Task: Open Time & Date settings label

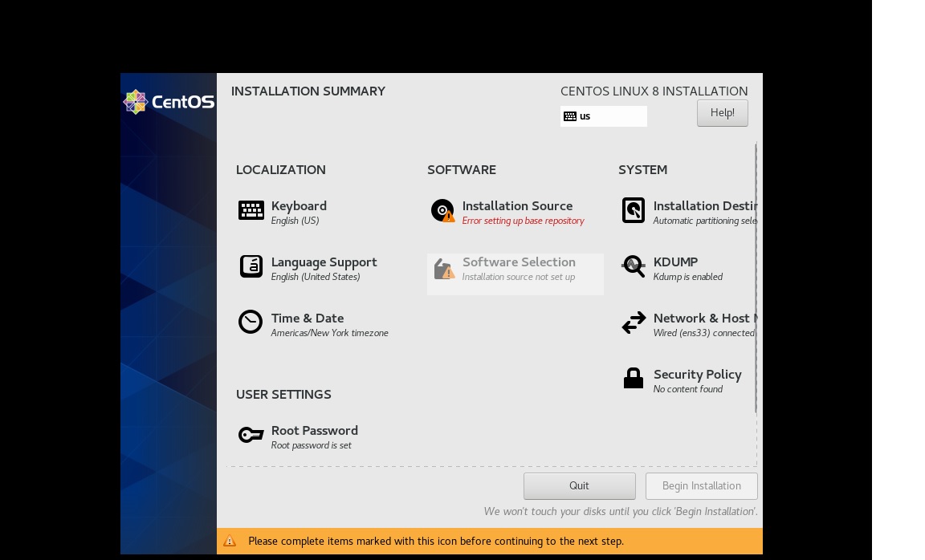Action: [308, 319]
